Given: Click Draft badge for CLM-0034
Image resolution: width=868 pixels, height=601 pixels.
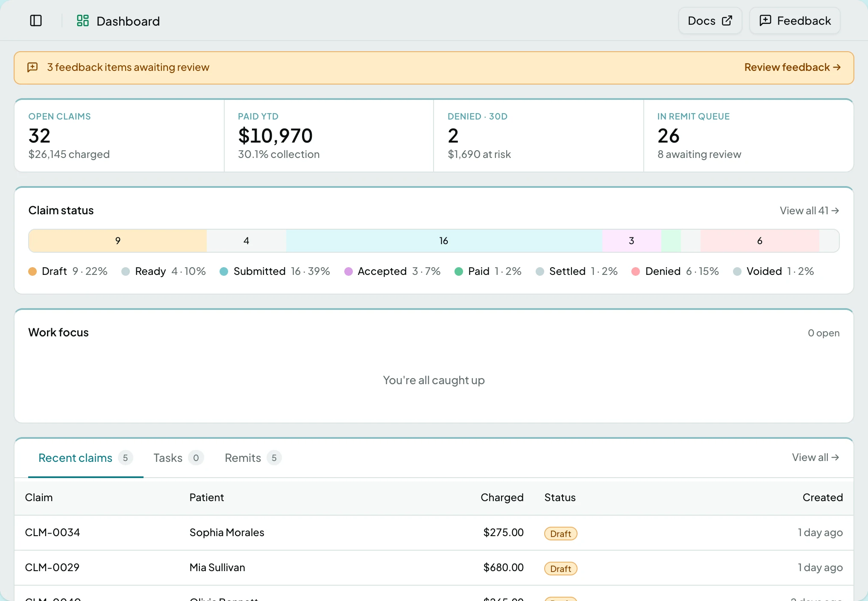Looking at the screenshot, I should click(561, 534).
